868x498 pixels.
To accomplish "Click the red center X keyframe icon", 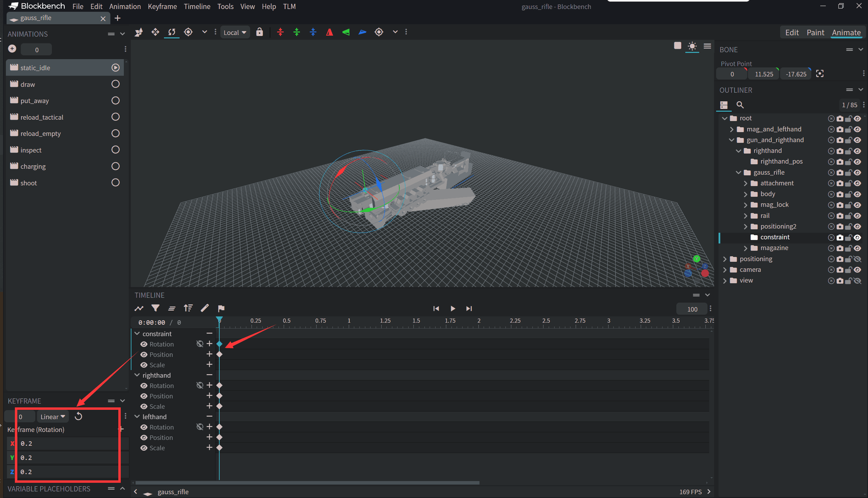I will 281,32.
